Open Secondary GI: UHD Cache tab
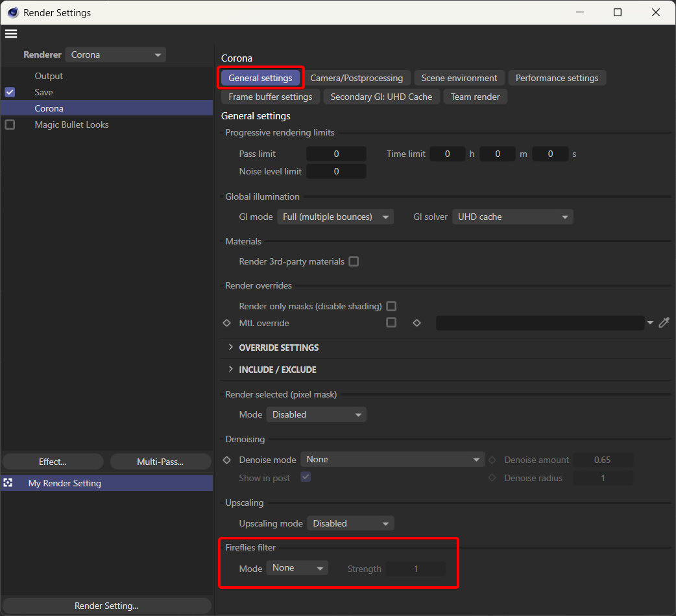 [x=381, y=97]
